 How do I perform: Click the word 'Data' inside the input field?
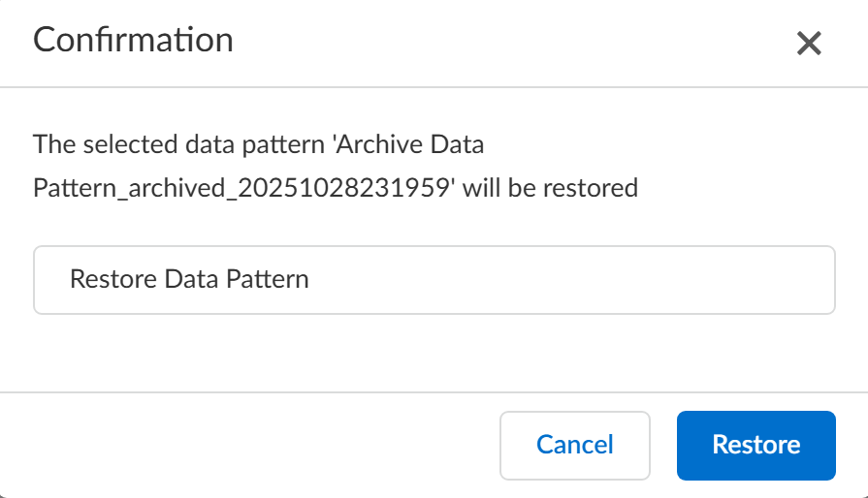click(x=190, y=280)
